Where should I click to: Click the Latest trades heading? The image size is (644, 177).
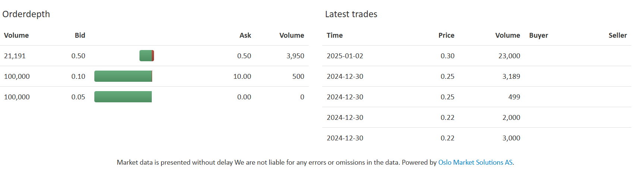[x=351, y=14]
